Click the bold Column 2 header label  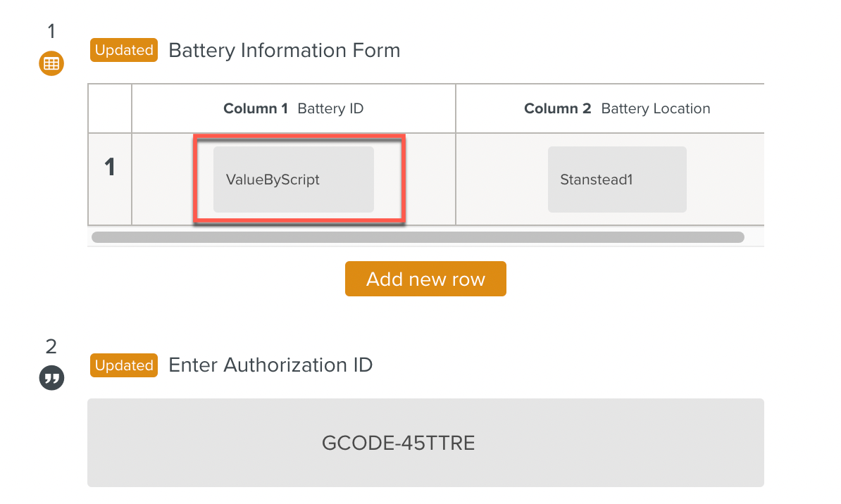(x=558, y=108)
